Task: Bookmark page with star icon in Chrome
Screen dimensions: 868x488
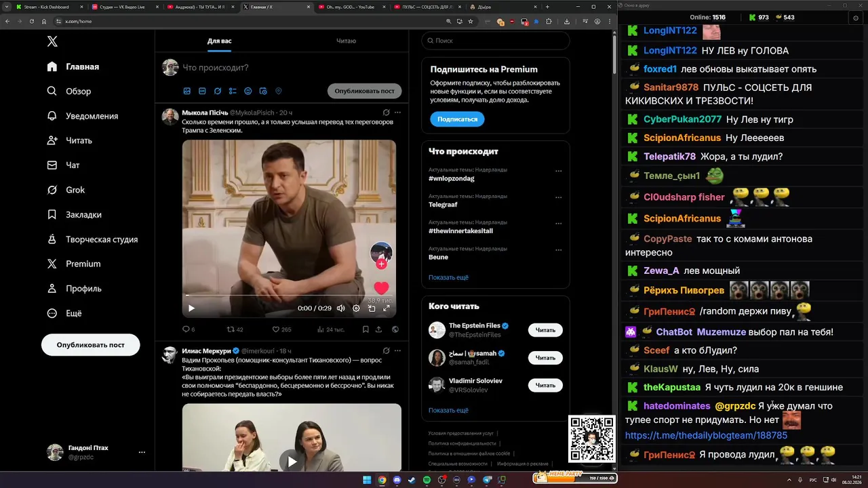Action: click(x=471, y=21)
